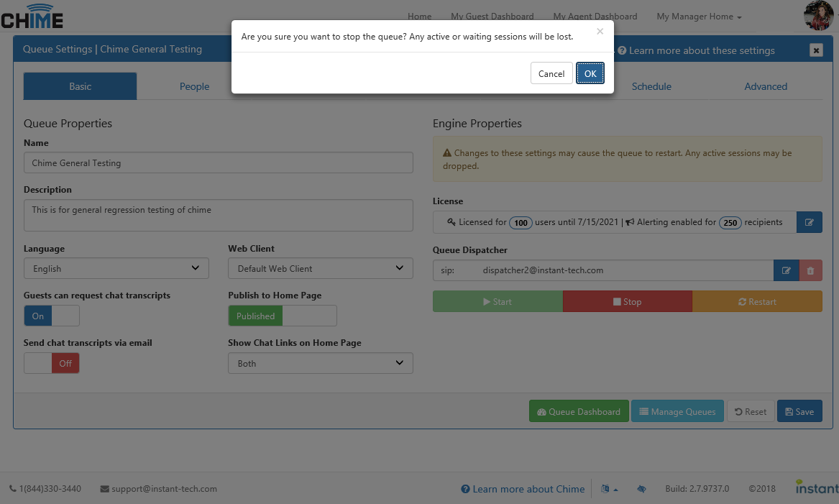Click the Instant logo in the footer
This screenshot has height=504, width=839.
[x=817, y=487]
